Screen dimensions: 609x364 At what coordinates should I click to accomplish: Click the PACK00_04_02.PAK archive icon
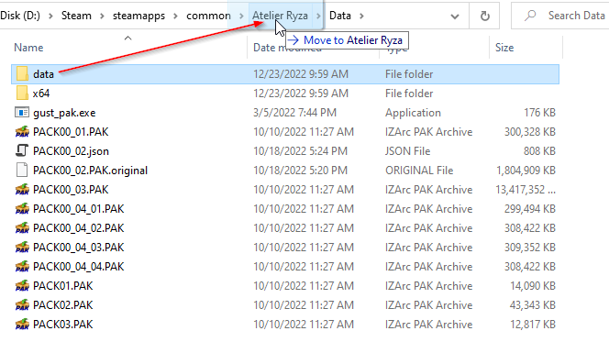coord(22,228)
